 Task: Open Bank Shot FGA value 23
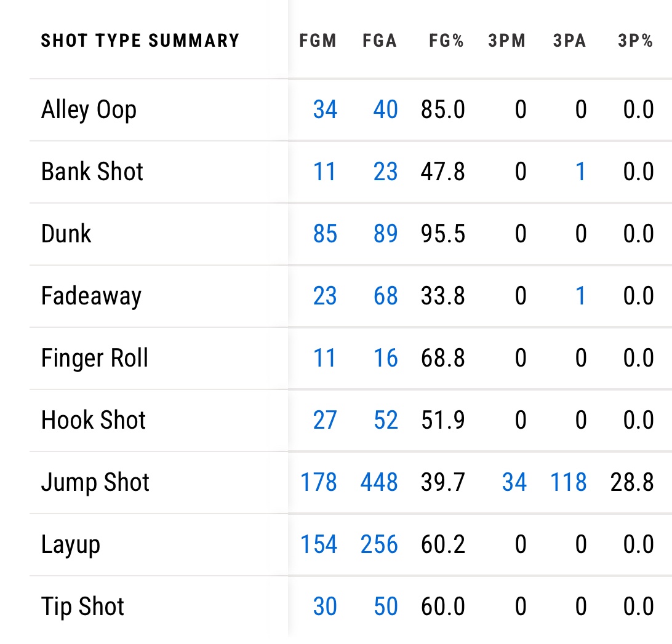click(x=385, y=172)
